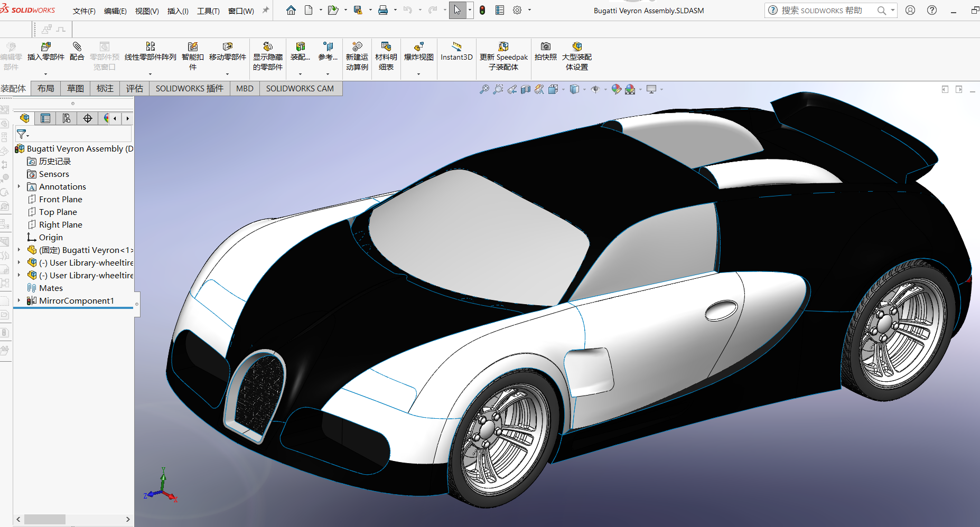The width and height of the screenshot is (980, 527).
Task: Take Snapshot with camera icon
Action: coord(546,52)
